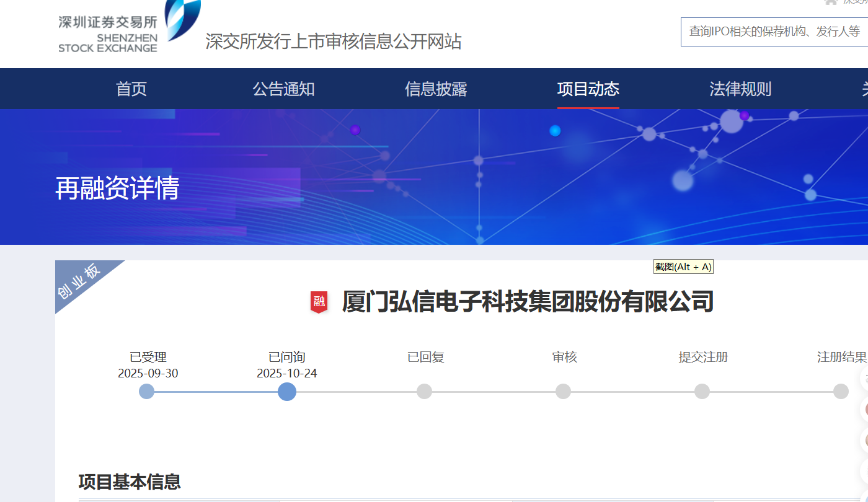868x502 pixels.
Task: Click the date 2025-10-24
Action: click(287, 373)
